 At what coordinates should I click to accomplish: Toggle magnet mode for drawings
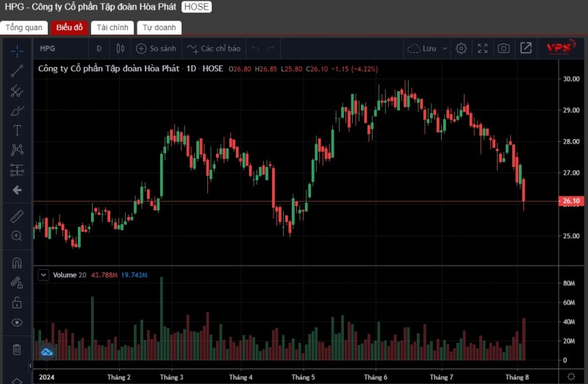point(17,263)
